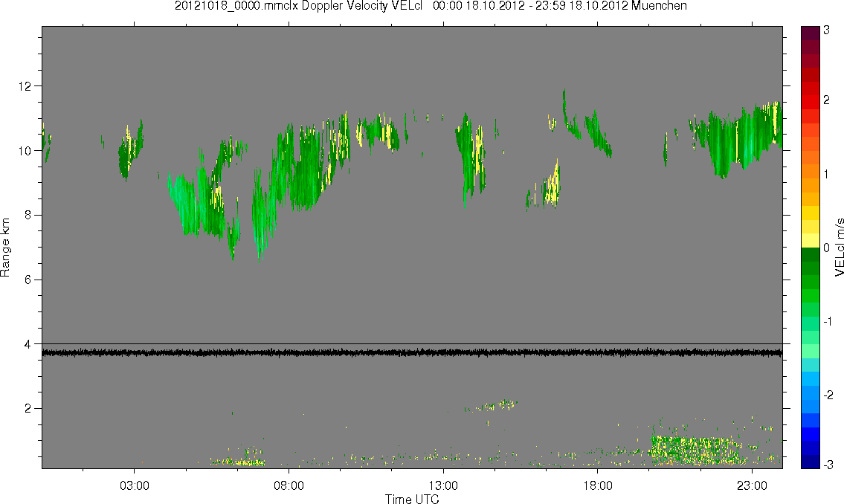
Task: Click the 'Time UTC' axis title
Action: (412, 499)
